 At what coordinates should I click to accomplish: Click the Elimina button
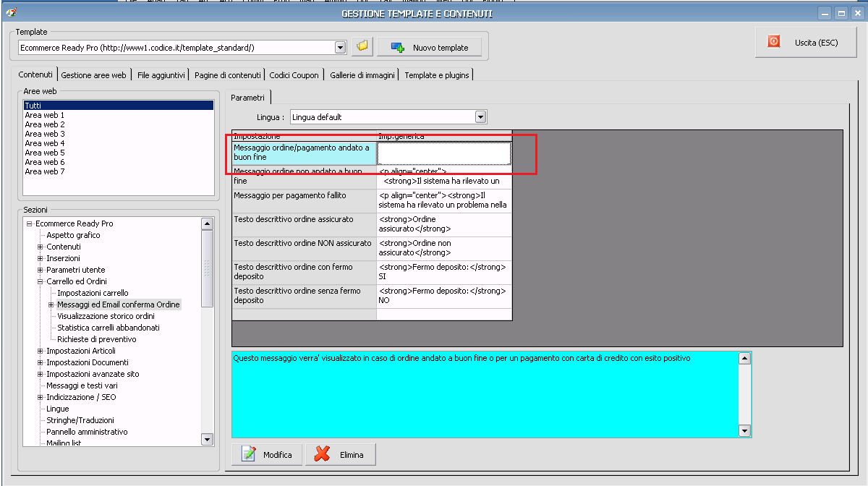(x=340, y=454)
